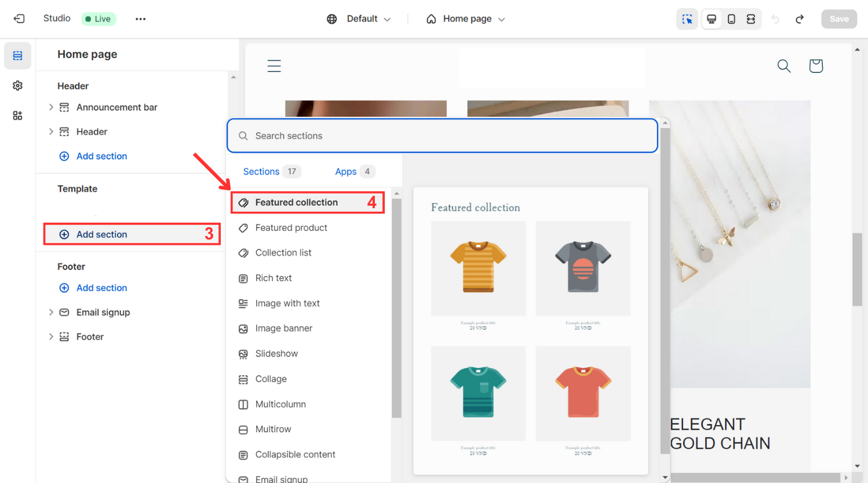Click the section list scrollbar
Viewport: 868px width, 483px height.
point(396,308)
